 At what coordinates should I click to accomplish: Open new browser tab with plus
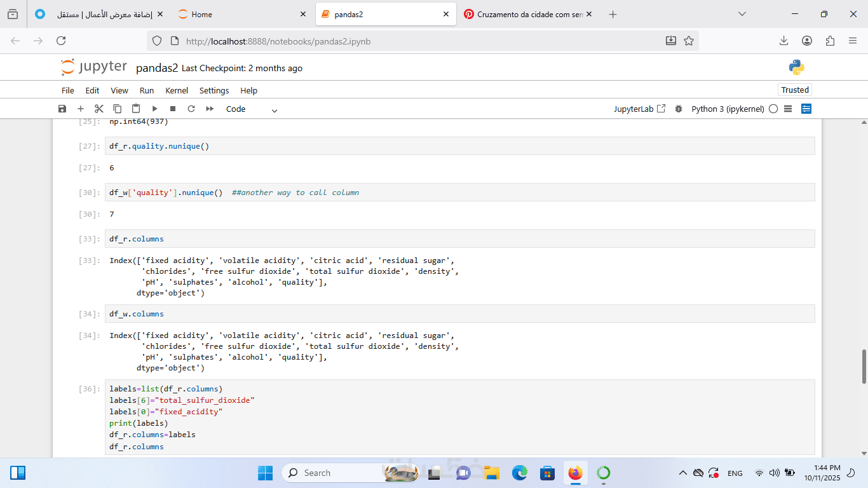(x=613, y=14)
